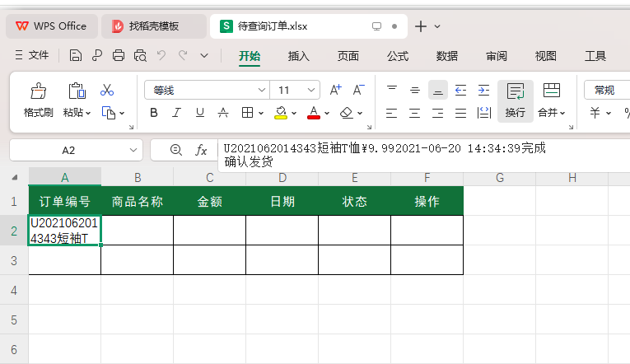Click the increase font size icon

(x=335, y=90)
